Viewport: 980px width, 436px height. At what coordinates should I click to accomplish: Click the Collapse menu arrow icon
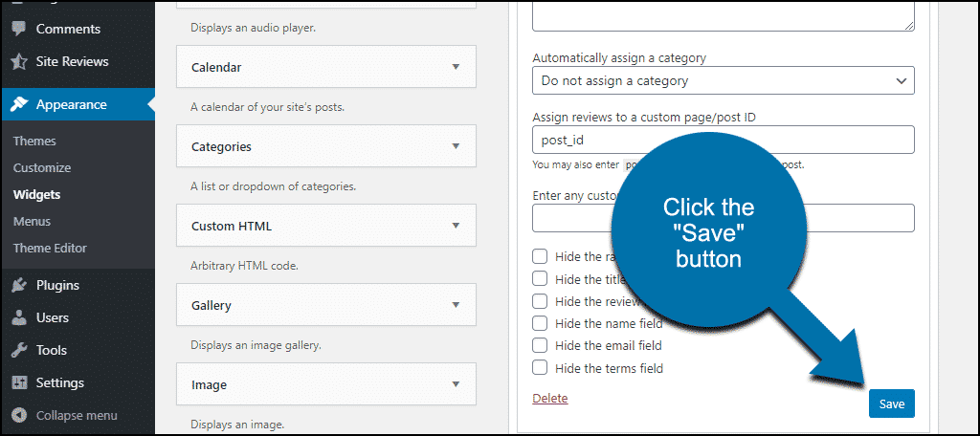19,415
